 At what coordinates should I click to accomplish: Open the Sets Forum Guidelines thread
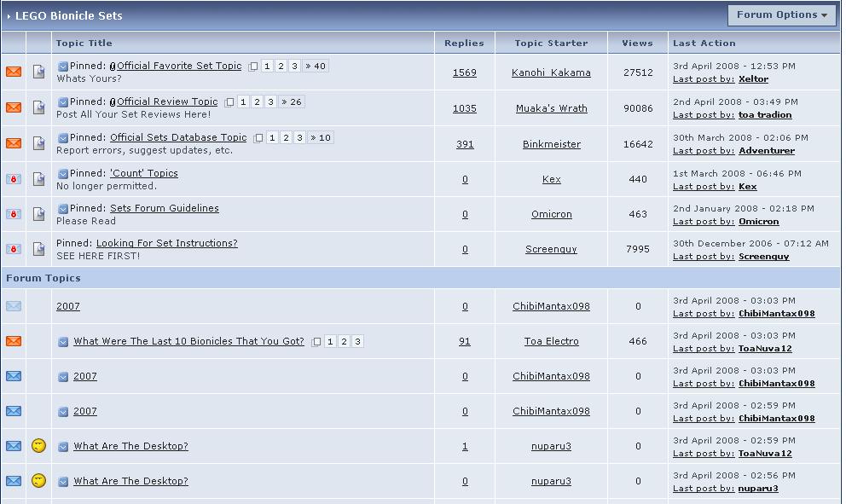tap(165, 208)
